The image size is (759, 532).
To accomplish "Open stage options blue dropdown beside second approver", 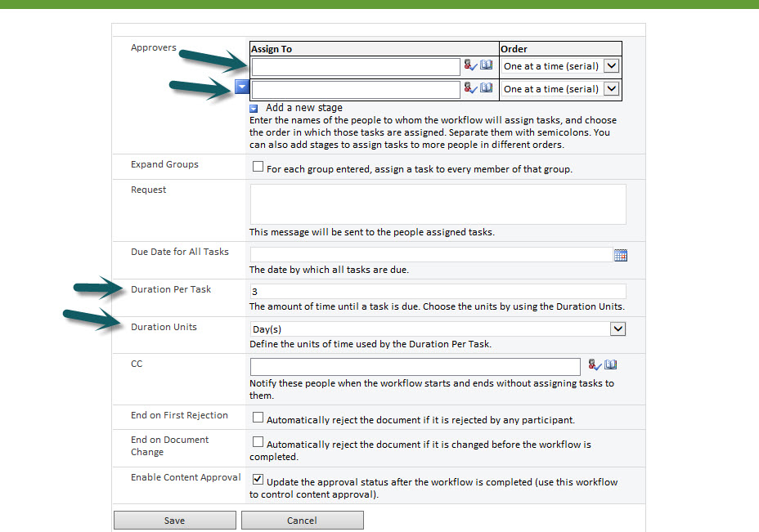I will point(242,87).
